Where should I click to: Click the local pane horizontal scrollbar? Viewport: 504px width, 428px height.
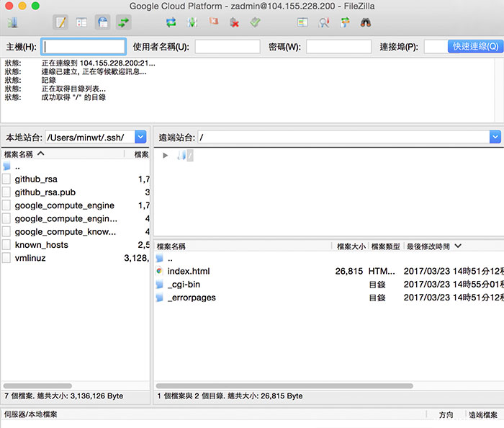click(37, 385)
